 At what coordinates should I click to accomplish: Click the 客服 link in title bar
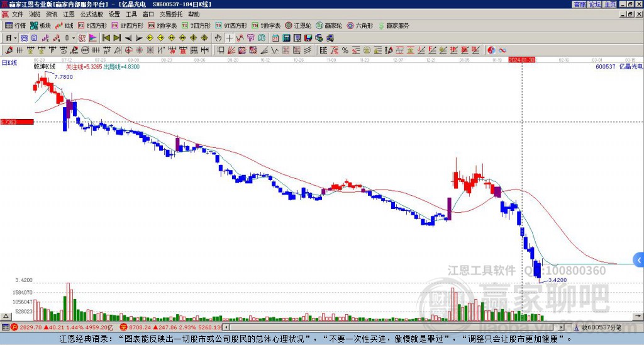[x=579, y=4]
